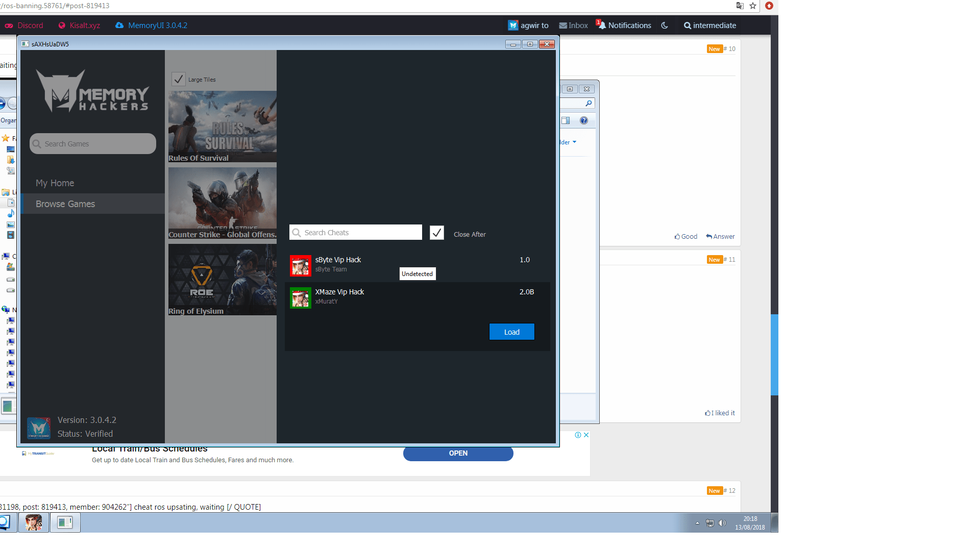Open the post number 11 permalink
The width and height of the screenshot is (980, 551).
pos(729,260)
